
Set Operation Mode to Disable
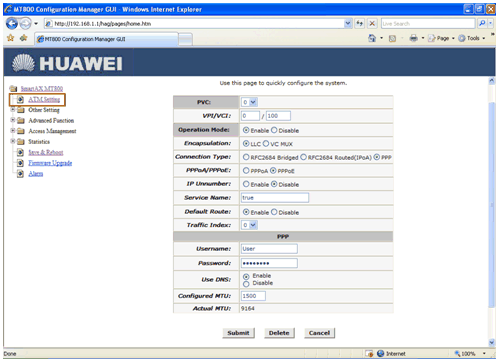pyautogui.click(x=274, y=130)
